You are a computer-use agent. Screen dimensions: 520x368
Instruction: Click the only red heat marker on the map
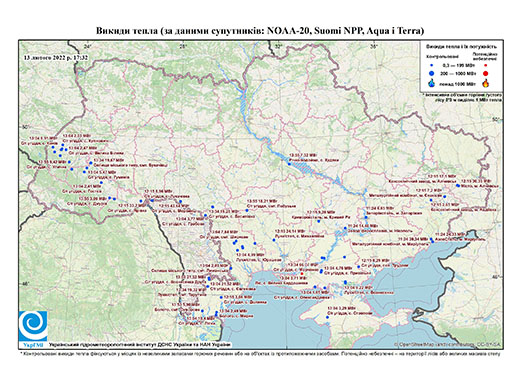pos(302,274)
